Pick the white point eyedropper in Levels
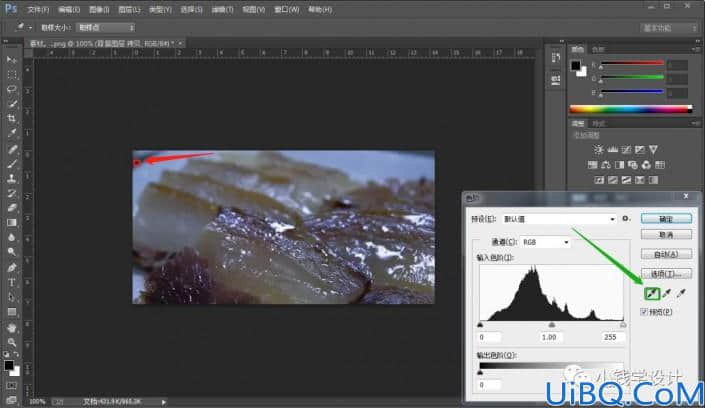The image size is (705, 408). pos(681,293)
